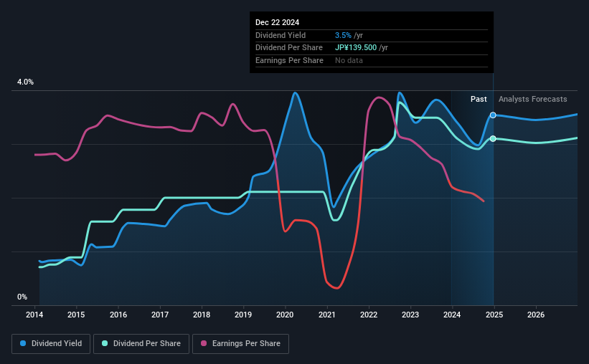
Task: Click 'No data' in the tooltip
Action: [x=349, y=60]
